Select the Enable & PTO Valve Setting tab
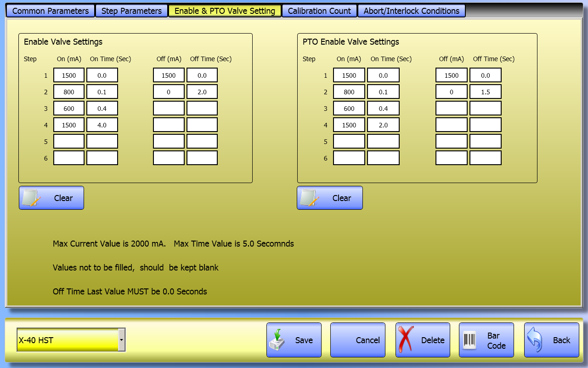 pyautogui.click(x=225, y=11)
